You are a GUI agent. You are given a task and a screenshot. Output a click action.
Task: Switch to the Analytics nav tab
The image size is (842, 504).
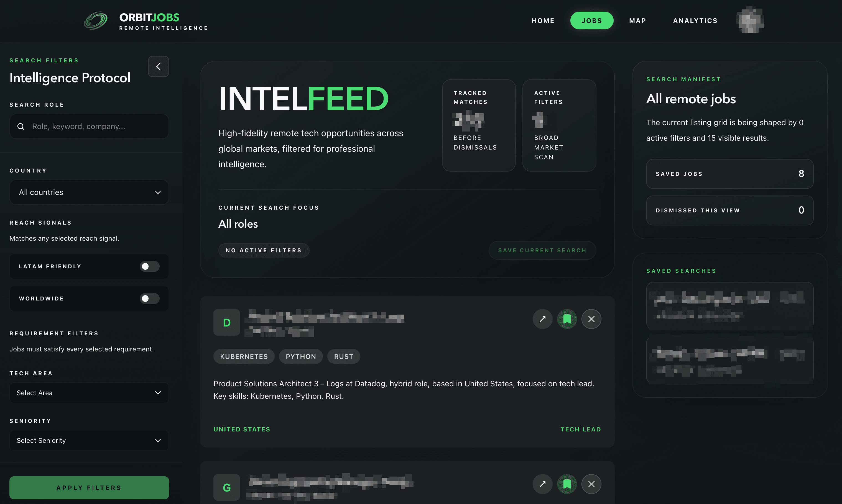(695, 21)
